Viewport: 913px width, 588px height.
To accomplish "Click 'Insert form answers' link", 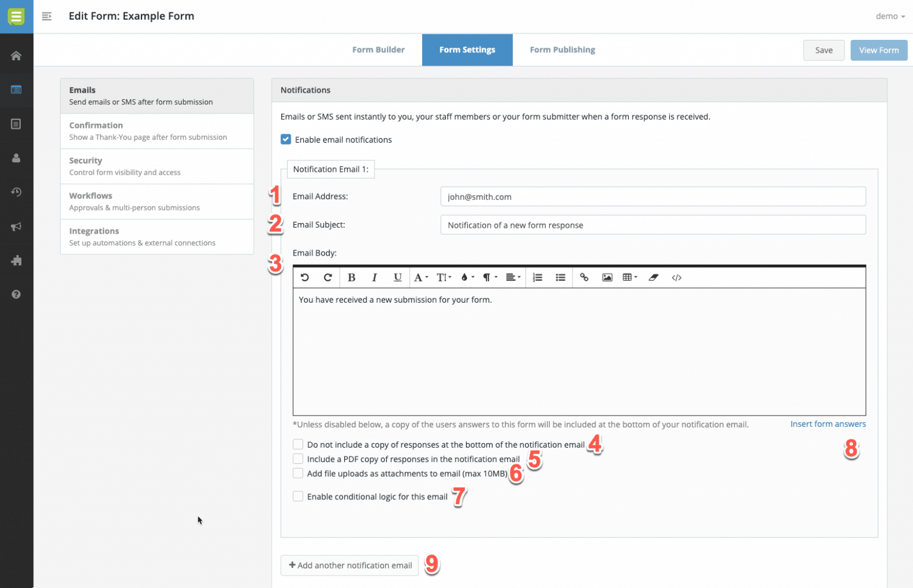I will click(828, 423).
